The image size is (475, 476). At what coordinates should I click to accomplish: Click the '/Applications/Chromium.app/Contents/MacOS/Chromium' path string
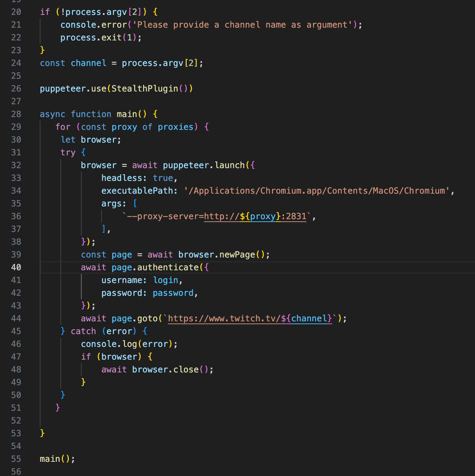click(317, 191)
